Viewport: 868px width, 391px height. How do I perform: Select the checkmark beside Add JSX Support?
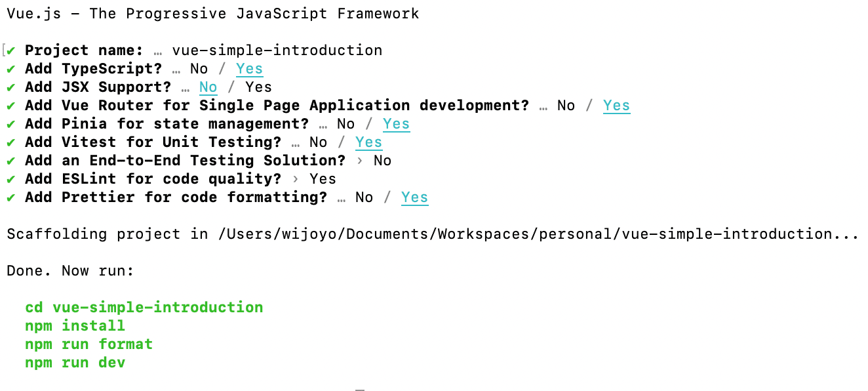11,87
